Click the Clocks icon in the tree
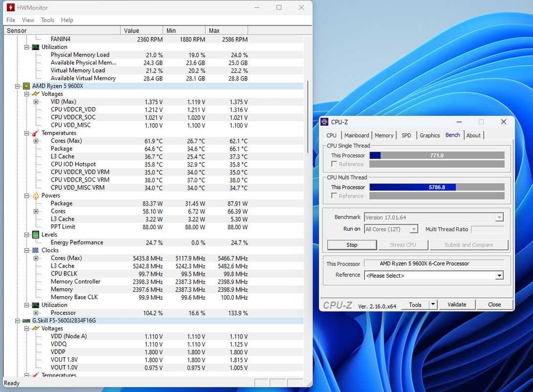Viewport: 533px width, 392px height. point(36,250)
